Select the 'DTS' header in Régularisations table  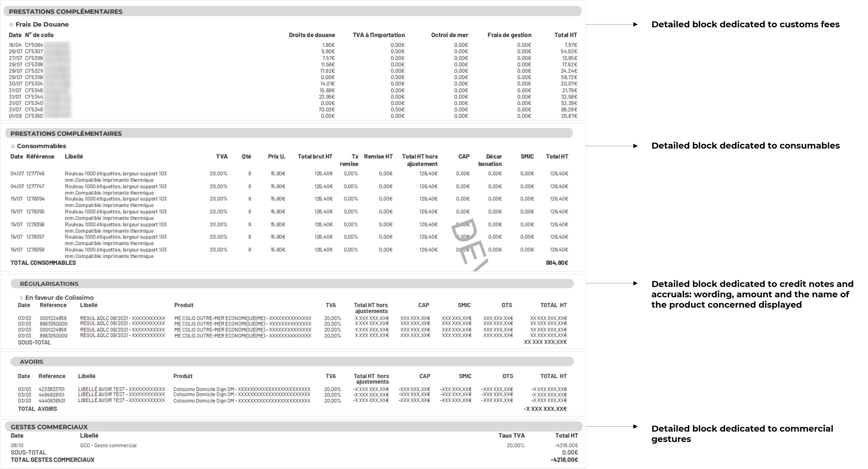click(506, 305)
